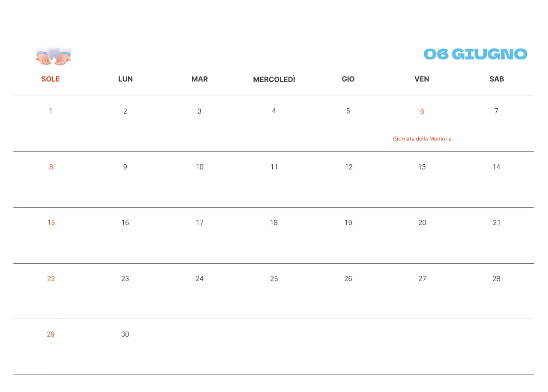Click date 18 on Wednesday

tap(274, 223)
